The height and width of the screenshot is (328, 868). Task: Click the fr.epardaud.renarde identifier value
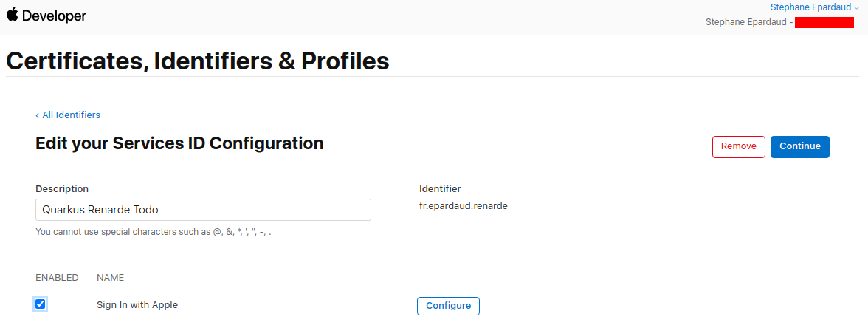point(463,205)
